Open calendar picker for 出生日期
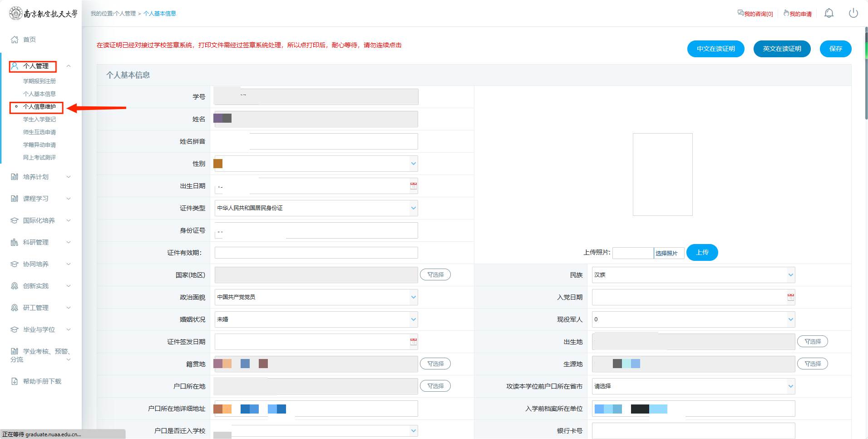This screenshot has height=439, width=868. tap(413, 186)
